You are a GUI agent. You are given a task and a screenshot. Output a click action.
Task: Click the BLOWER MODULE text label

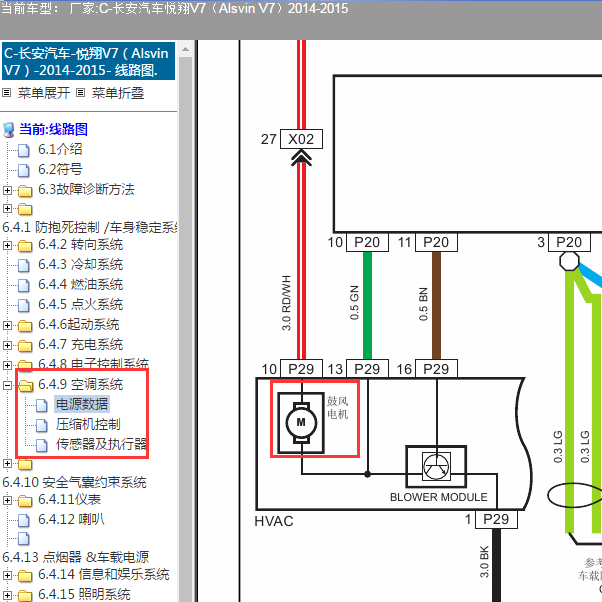pyautogui.click(x=438, y=497)
